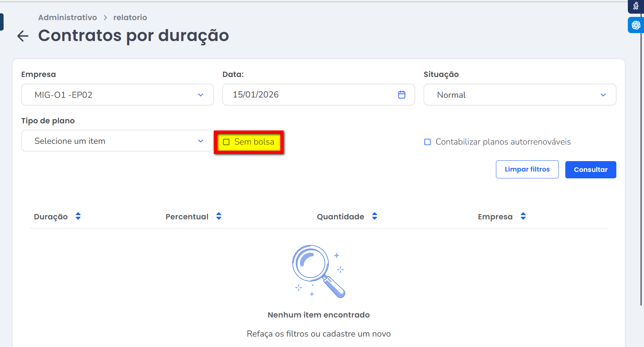Image resolution: width=644 pixels, height=347 pixels.
Task: Sort table by Quantidade column
Action: pyautogui.click(x=374, y=216)
